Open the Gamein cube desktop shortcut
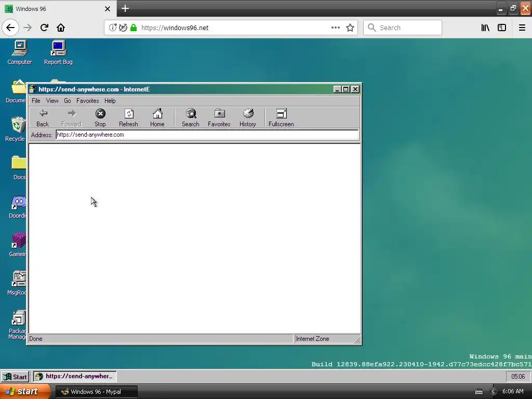This screenshot has height=399, width=532. point(18,245)
